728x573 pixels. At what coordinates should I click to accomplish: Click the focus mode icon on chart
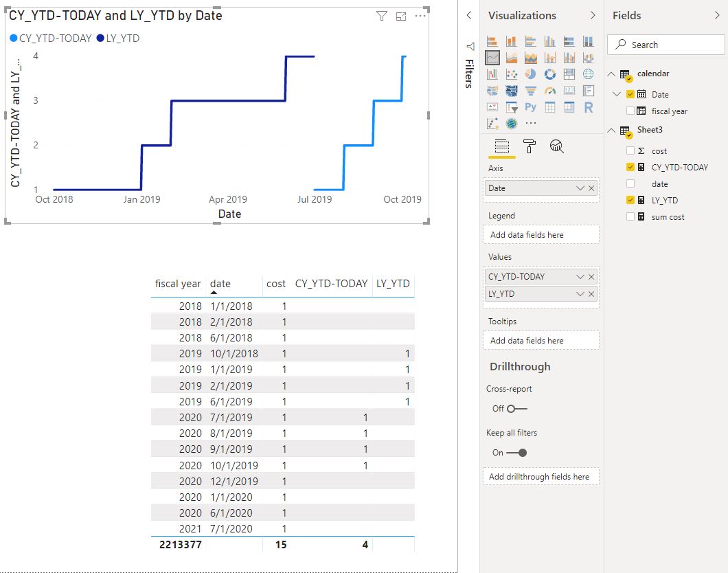point(401,16)
